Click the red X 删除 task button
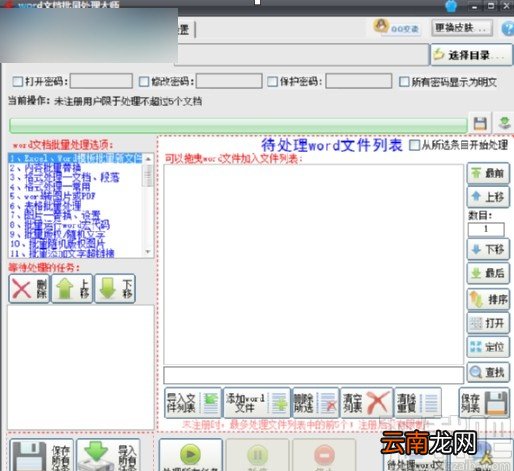This screenshot has height=471, width=514. pyautogui.click(x=29, y=289)
